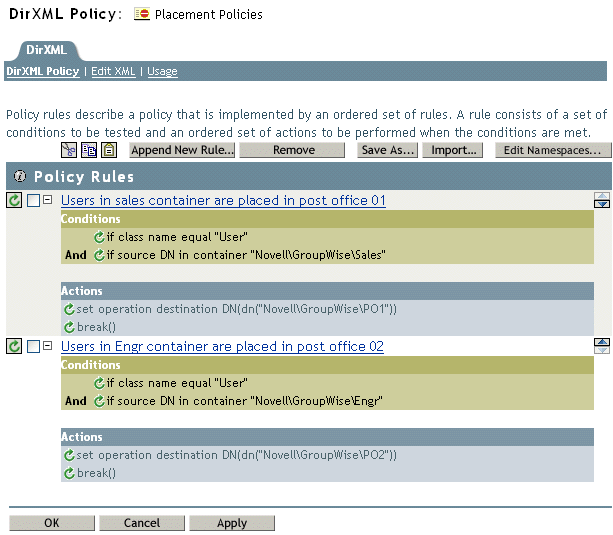Click the Append New Rule button

pos(182,150)
